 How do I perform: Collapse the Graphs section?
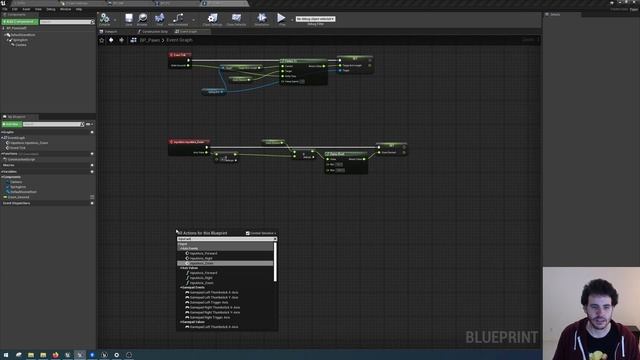coord(2,132)
